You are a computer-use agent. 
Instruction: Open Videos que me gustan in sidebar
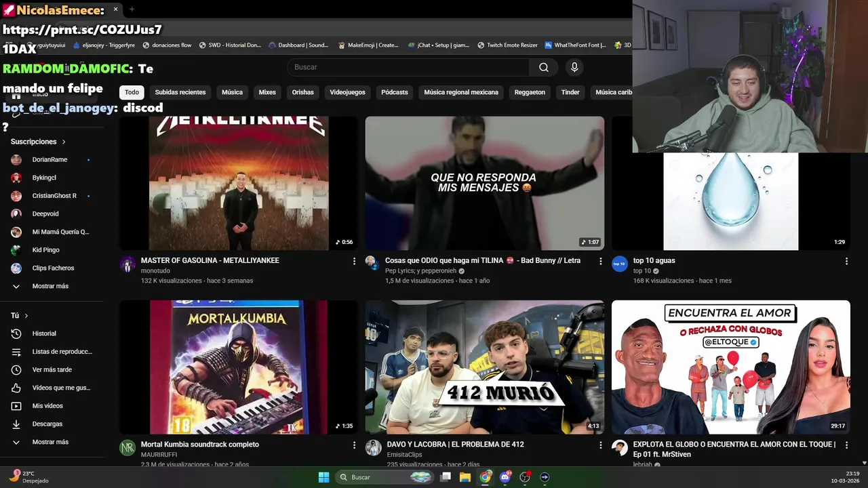52,388
